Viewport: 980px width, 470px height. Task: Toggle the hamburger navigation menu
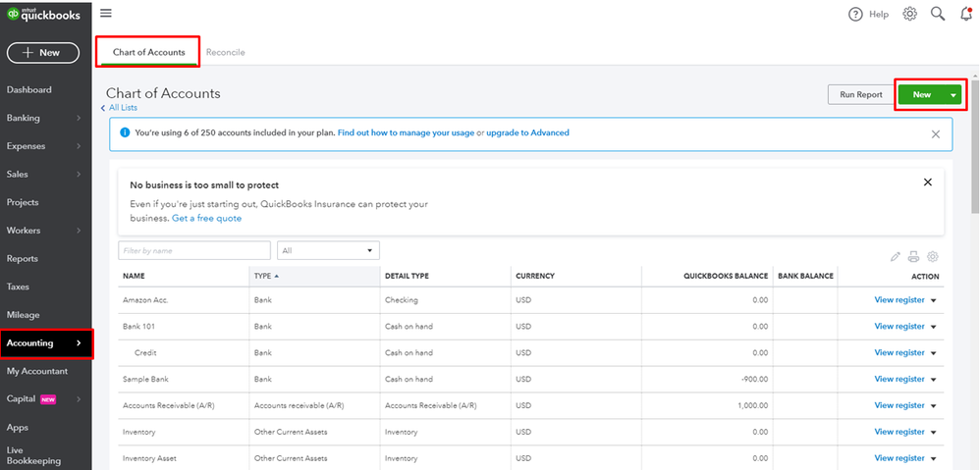click(106, 14)
